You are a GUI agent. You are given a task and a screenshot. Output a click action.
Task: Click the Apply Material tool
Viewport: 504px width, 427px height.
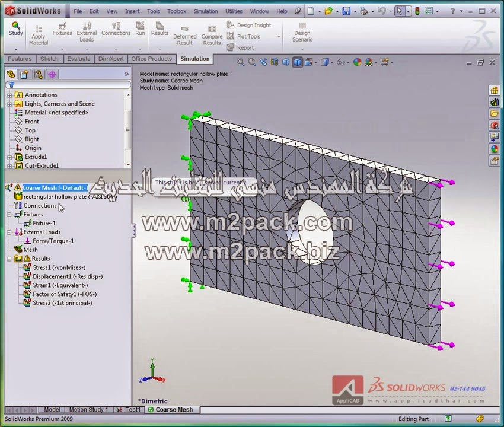pyautogui.click(x=39, y=35)
